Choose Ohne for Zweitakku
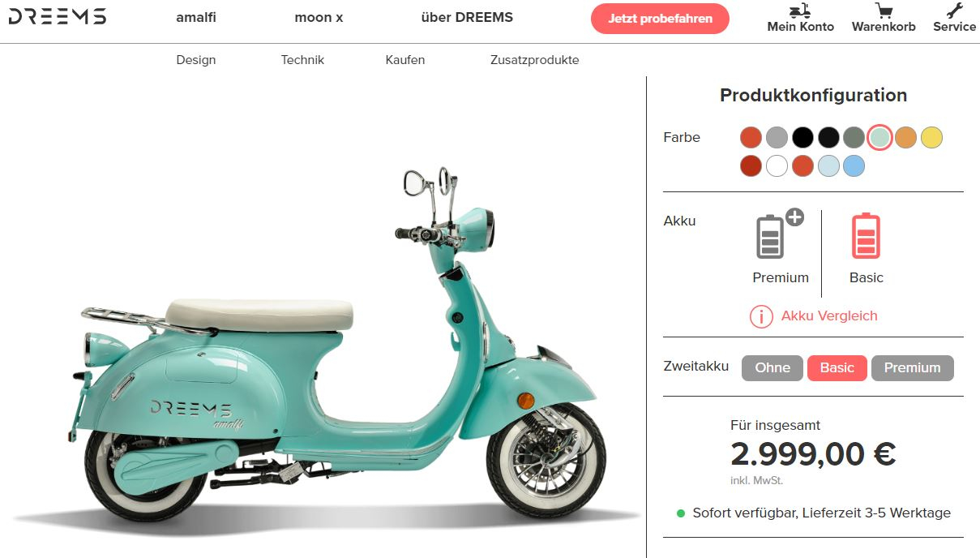The width and height of the screenshot is (980, 558). pos(772,368)
